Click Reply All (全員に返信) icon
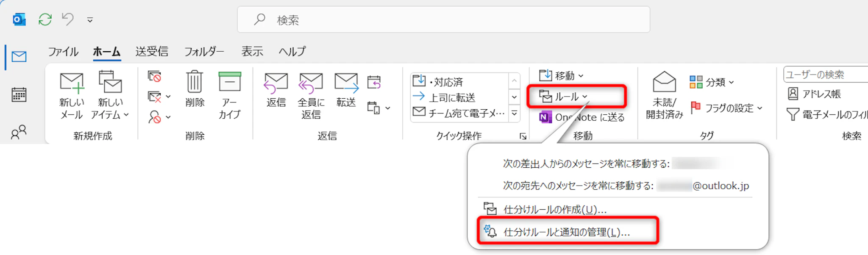This screenshot has height=255, width=868. tap(311, 83)
